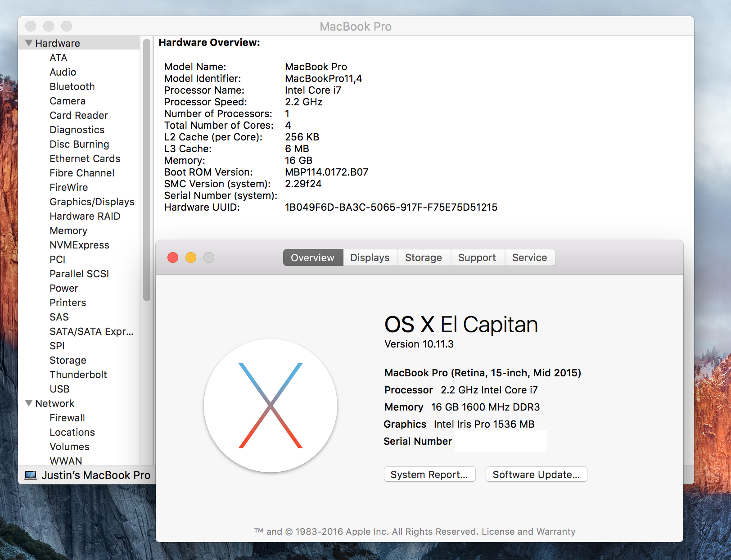Image resolution: width=731 pixels, height=560 pixels.
Task: Click the laptop icon beside Justin's MacBook Pro
Action: (31, 475)
